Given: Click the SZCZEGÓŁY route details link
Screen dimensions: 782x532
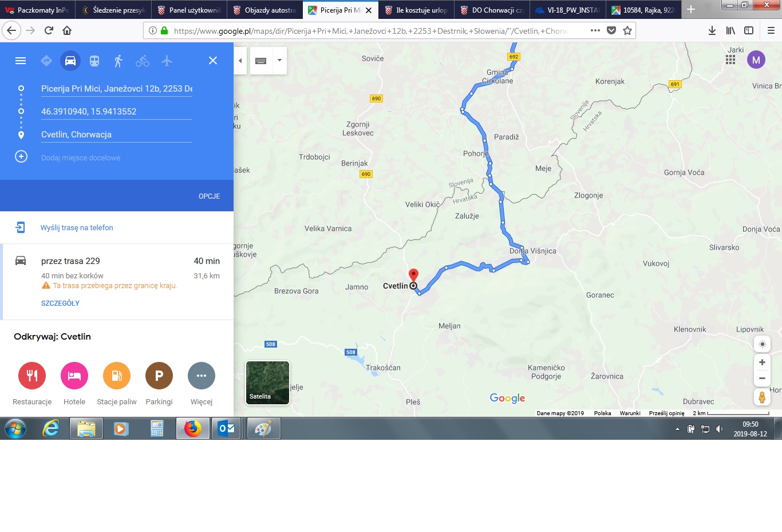Looking at the screenshot, I should coord(60,304).
